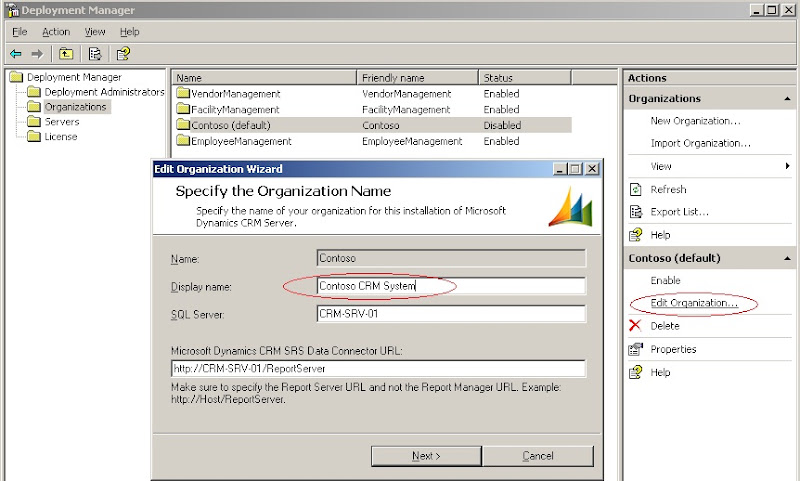Image resolution: width=800 pixels, height=481 pixels.
Task: Click the Properties icon in Actions pane
Action: point(636,349)
